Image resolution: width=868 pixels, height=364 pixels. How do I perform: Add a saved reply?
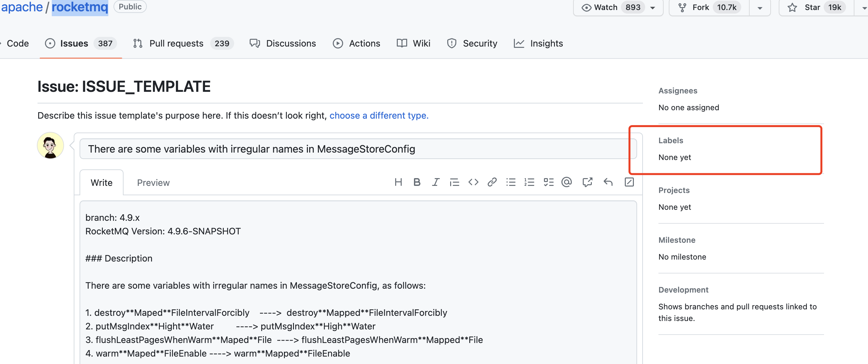click(x=608, y=182)
